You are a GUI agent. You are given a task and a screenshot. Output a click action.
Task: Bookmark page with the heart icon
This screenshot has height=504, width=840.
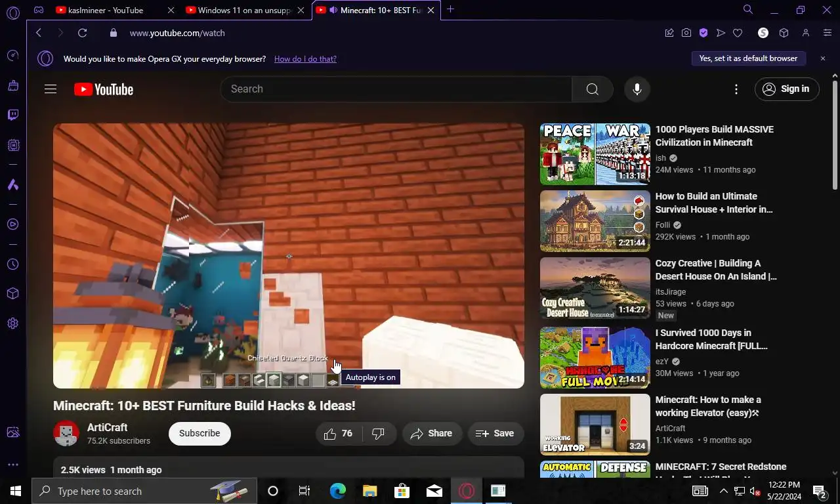click(x=738, y=33)
